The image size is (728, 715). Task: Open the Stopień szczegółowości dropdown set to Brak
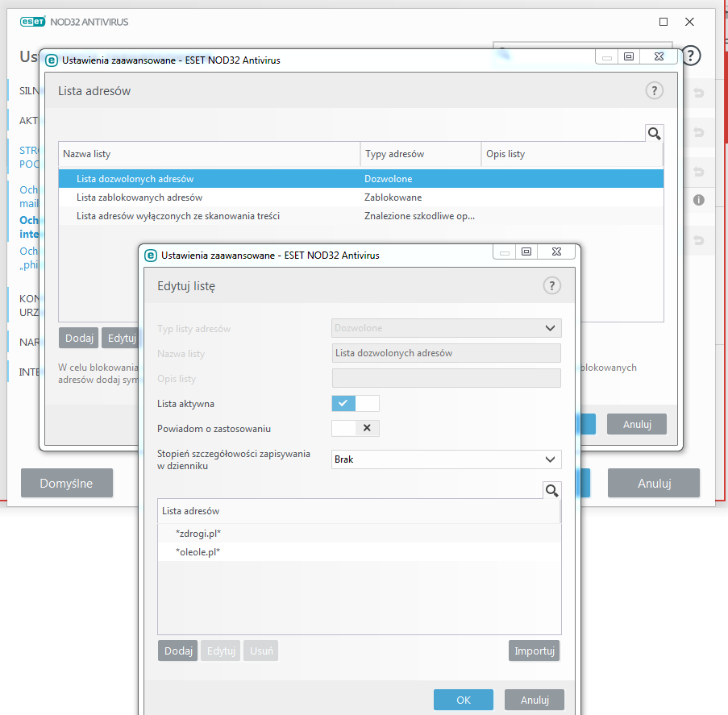[x=446, y=459]
